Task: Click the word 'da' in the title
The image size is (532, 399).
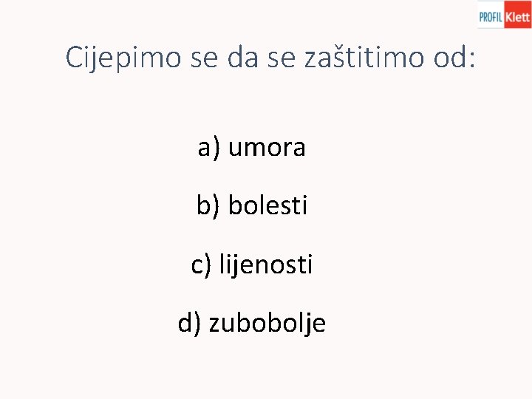Action: (242, 57)
